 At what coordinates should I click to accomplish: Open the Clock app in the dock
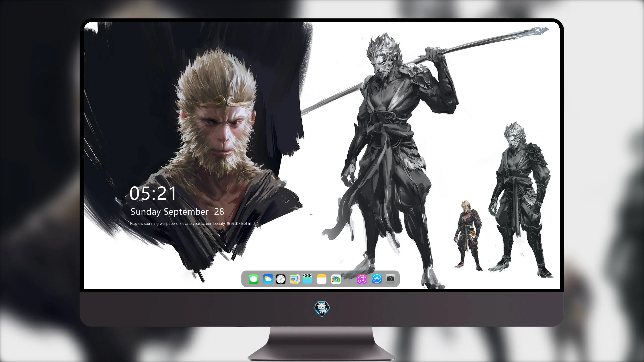coord(281,279)
